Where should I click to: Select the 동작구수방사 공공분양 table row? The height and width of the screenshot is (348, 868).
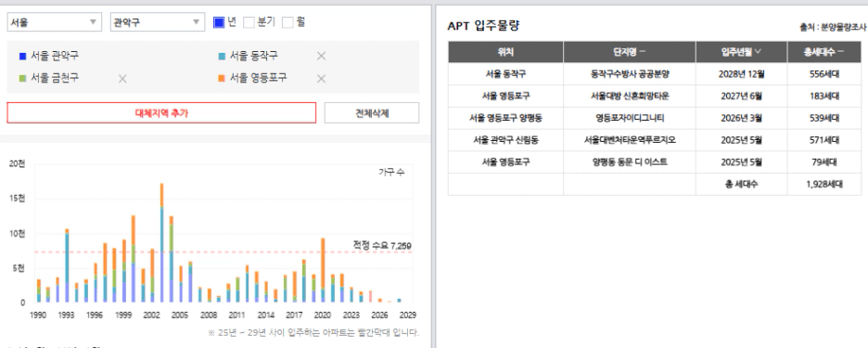click(x=655, y=73)
